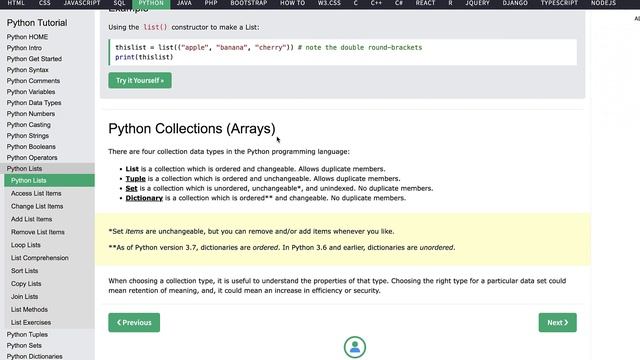Open Loop Lists in sidebar
This screenshot has width=640, height=360.
tap(26, 245)
